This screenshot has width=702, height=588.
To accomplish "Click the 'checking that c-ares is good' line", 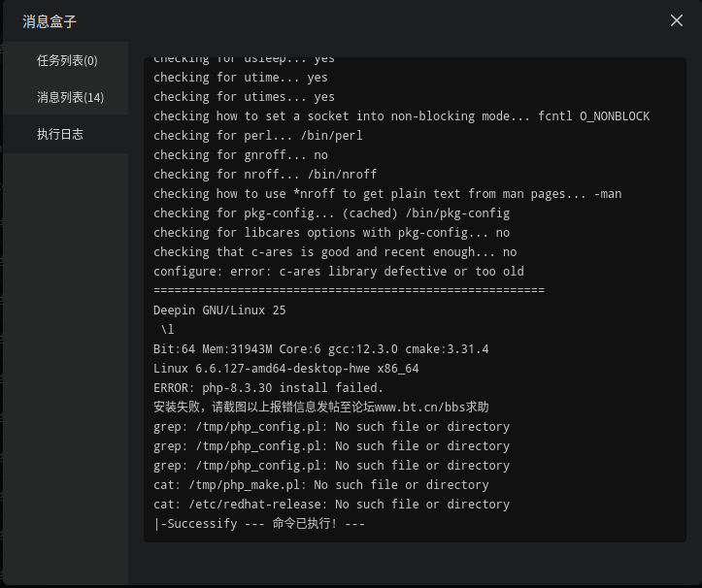I will (335, 252).
